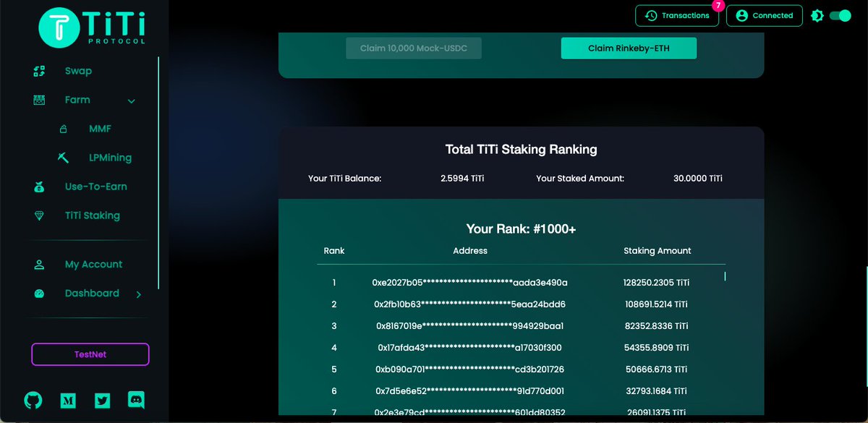Viewport: 868px width, 423px height.
Task: Click the Your Staked Amount label
Action: (x=580, y=179)
